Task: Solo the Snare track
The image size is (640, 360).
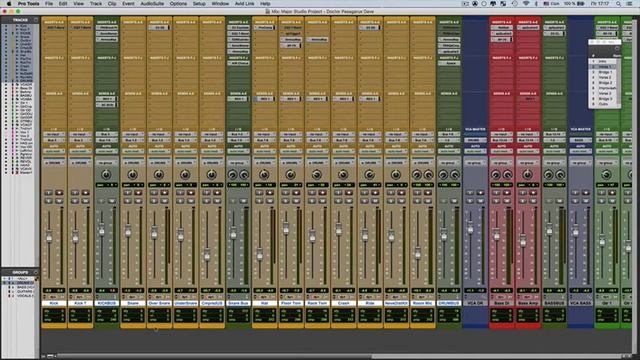Action: (128, 201)
